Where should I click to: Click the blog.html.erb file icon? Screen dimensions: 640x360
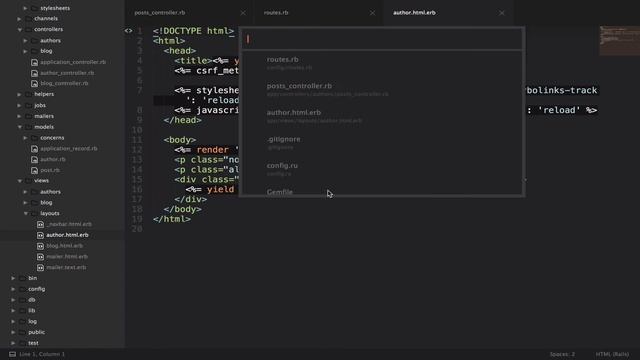tap(40, 246)
